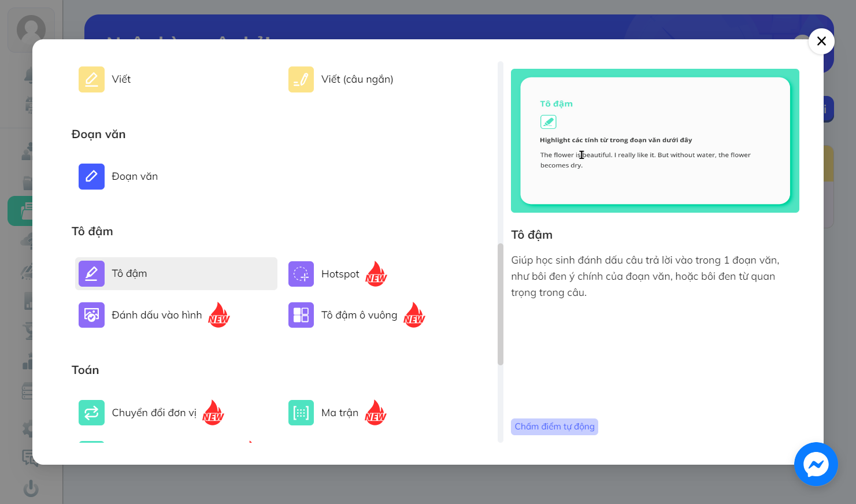Choose the Viết (câu ngắn) icon

pyautogui.click(x=301, y=79)
